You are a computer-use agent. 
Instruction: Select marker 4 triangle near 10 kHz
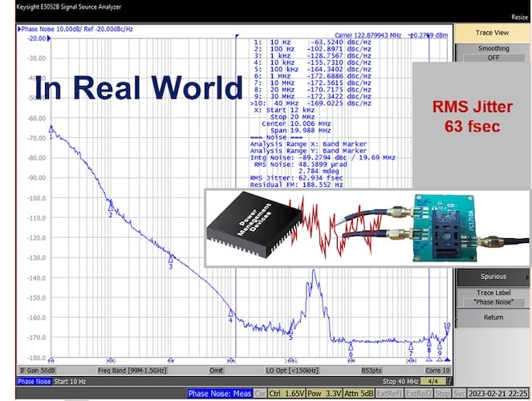(x=231, y=313)
